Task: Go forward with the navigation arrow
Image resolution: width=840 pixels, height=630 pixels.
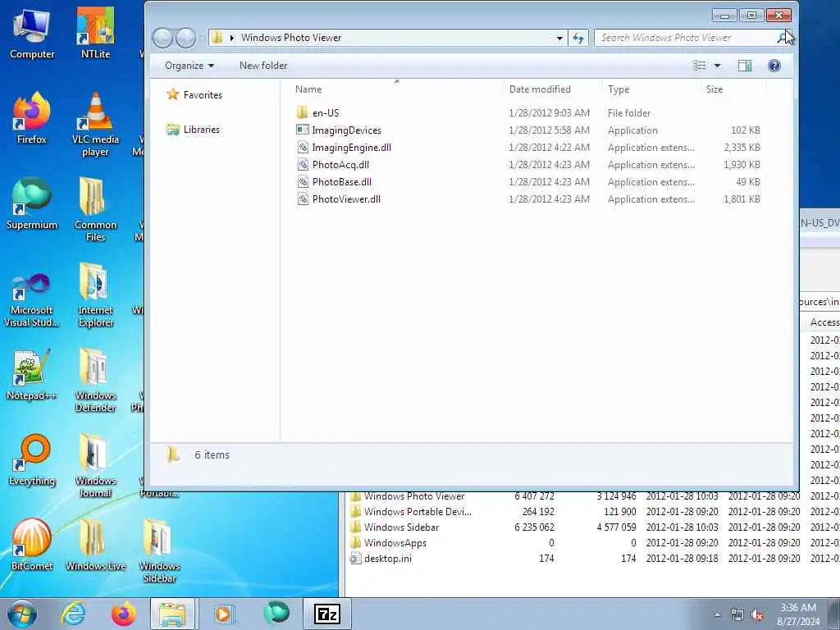Action: (185, 38)
